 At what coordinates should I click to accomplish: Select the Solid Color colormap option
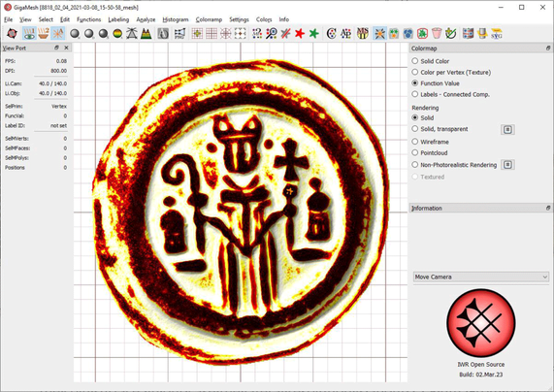431,61
